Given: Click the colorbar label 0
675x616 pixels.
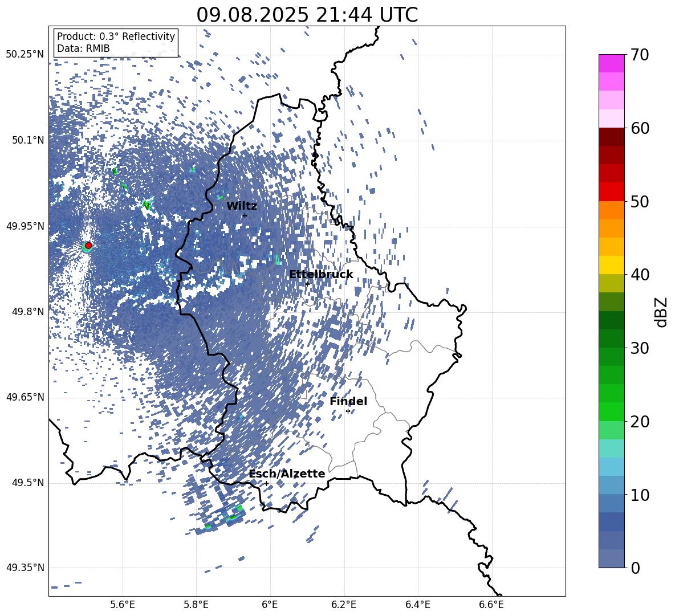Looking at the screenshot, I should pos(635,568).
